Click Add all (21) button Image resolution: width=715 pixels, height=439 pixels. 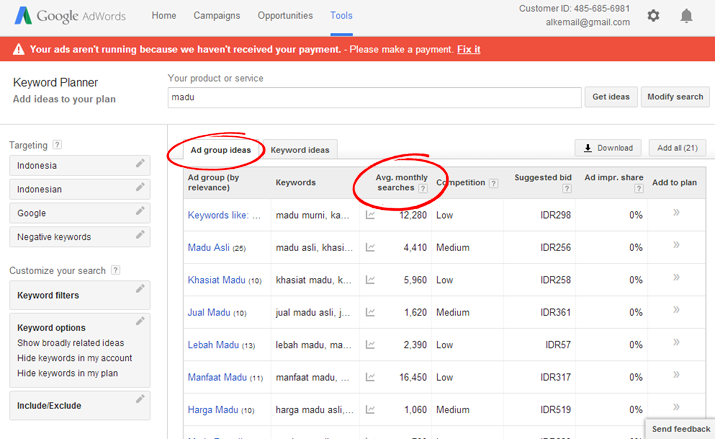tap(678, 148)
